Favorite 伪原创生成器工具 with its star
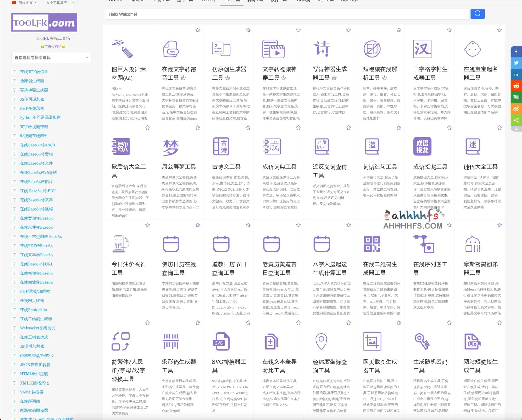Viewport: 522px width, 420px height. (248, 30)
